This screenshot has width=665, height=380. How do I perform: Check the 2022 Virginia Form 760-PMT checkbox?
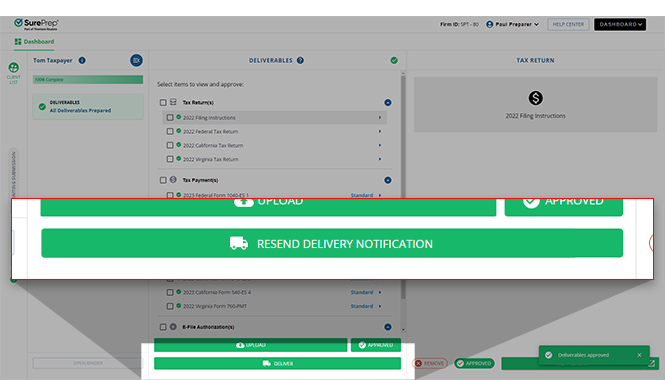click(170, 306)
